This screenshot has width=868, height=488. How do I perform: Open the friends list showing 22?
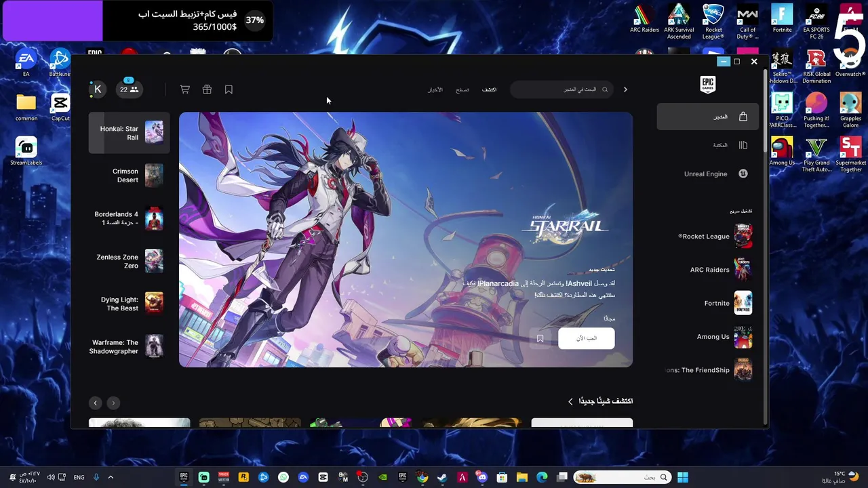129,89
